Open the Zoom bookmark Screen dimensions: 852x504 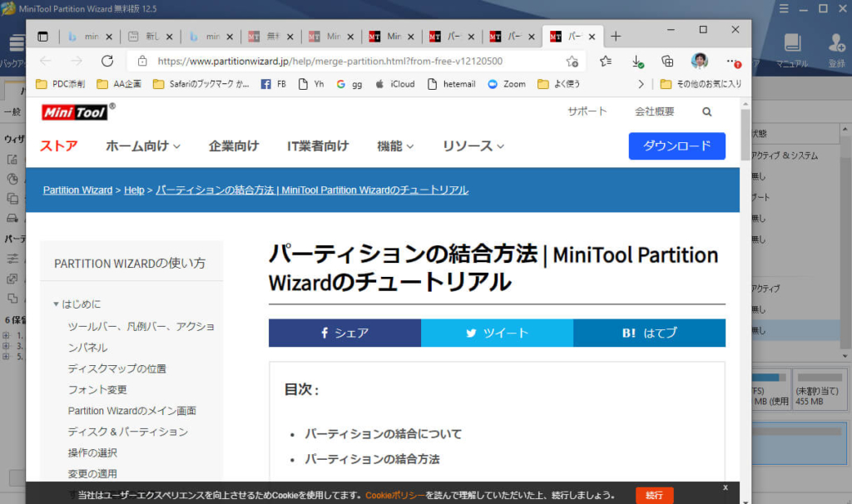point(507,84)
